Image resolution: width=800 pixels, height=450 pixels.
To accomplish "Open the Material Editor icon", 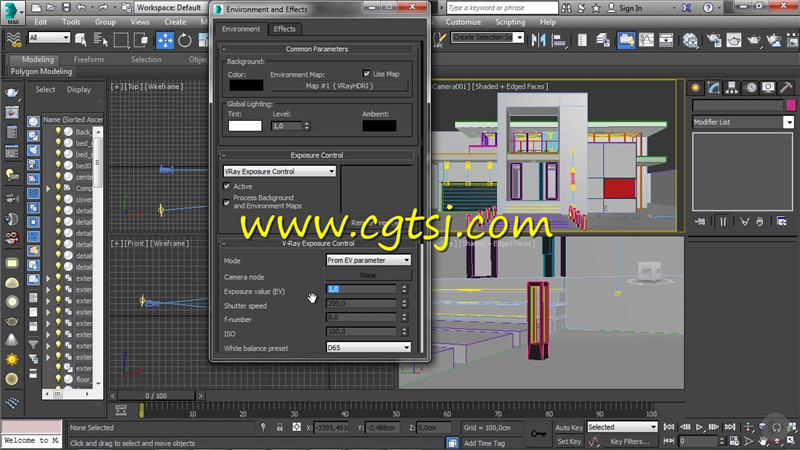I will coord(690,40).
